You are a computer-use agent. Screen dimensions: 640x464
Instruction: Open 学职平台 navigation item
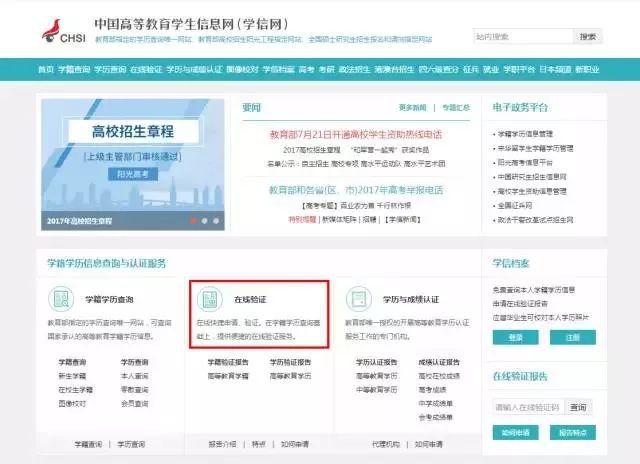pos(519,69)
